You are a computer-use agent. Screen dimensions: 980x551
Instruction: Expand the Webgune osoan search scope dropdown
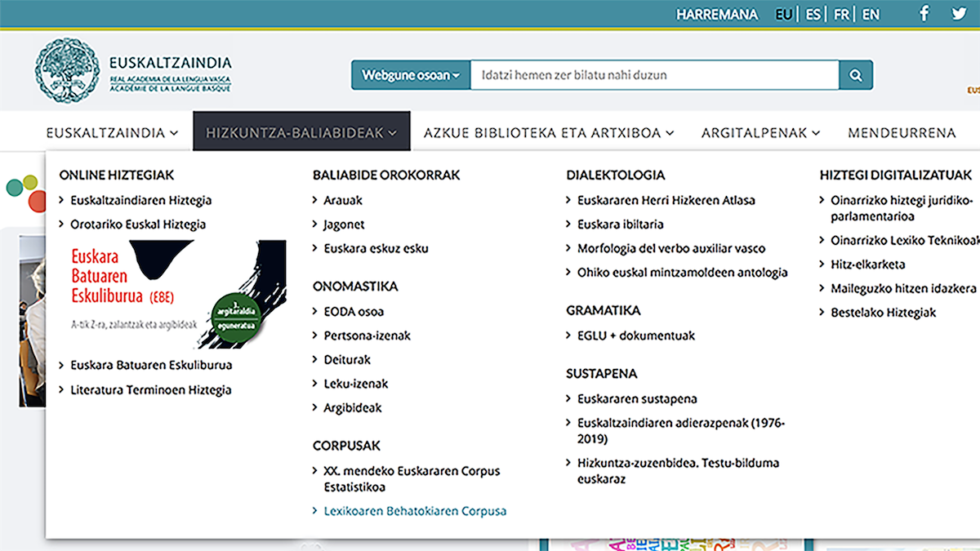point(411,75)
